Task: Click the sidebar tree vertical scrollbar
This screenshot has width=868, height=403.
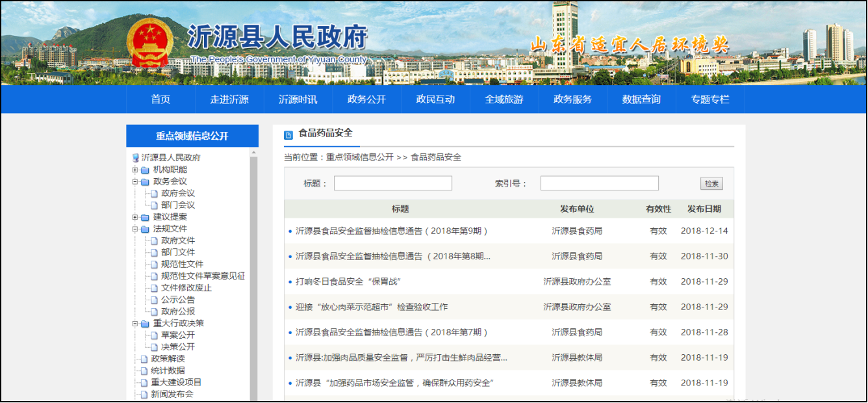Action: pyautogui.click(x=254, y=273)
